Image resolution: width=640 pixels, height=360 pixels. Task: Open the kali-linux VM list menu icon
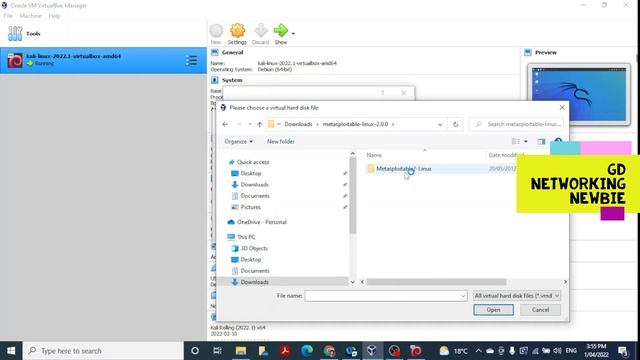click(x=191, y=60)
